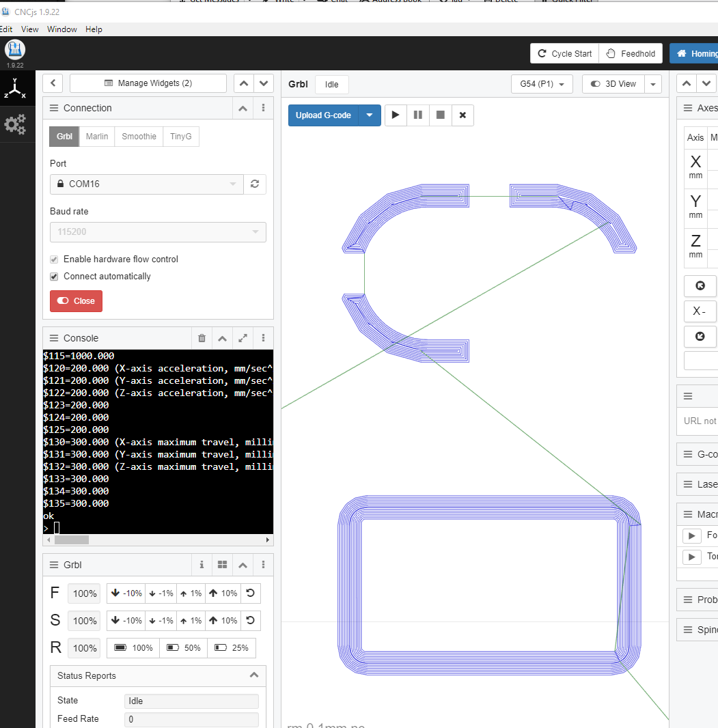The height and width of the screenshot is (728, 718).
Task: Refresh the serial port list
Action: click(255, 184)
